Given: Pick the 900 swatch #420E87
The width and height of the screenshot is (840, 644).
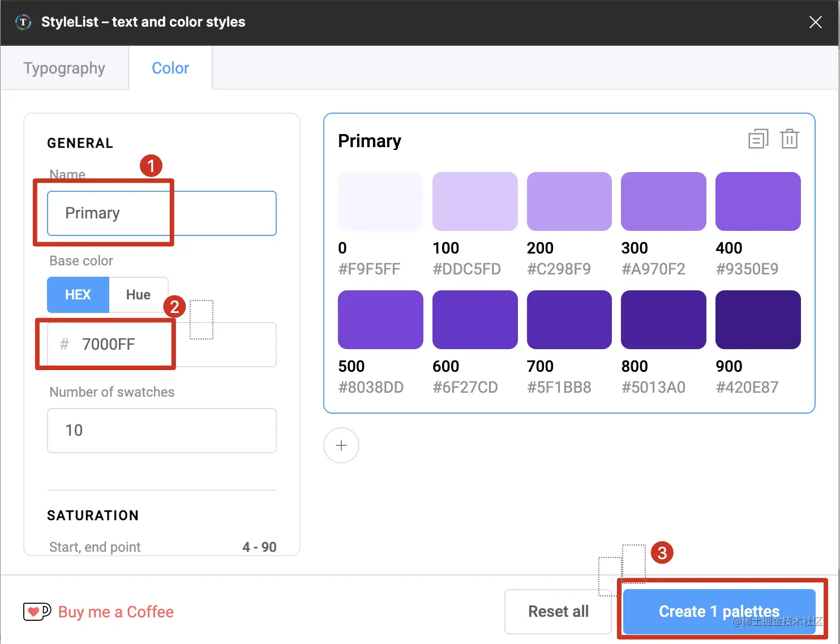Looking at the screenshot, I should tap(758, 320).
